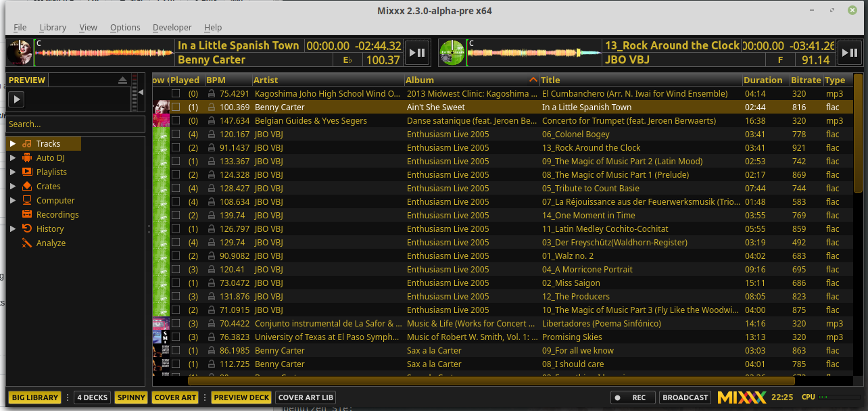Click the Mixxx logo in status bar

[x=742, y=397]
